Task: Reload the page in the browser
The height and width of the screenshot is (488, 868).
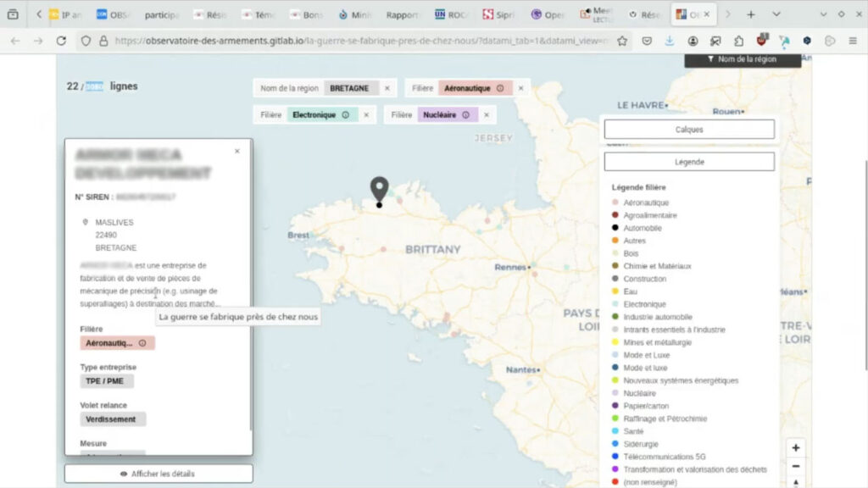Action: tap(61, 41)
